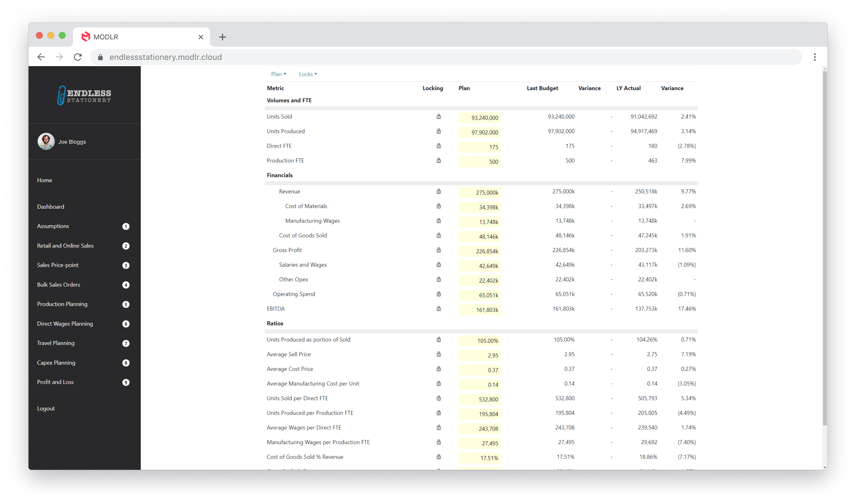This screenshot has width=856, height=504.
Task: Unlock the Gross Profit row
Action: tap(439, 250)
